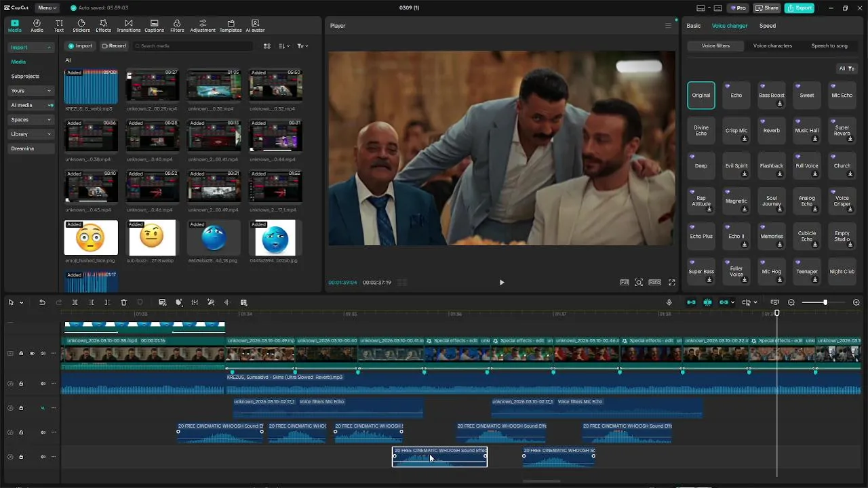Click the timeline zoom slider handle

825,302
